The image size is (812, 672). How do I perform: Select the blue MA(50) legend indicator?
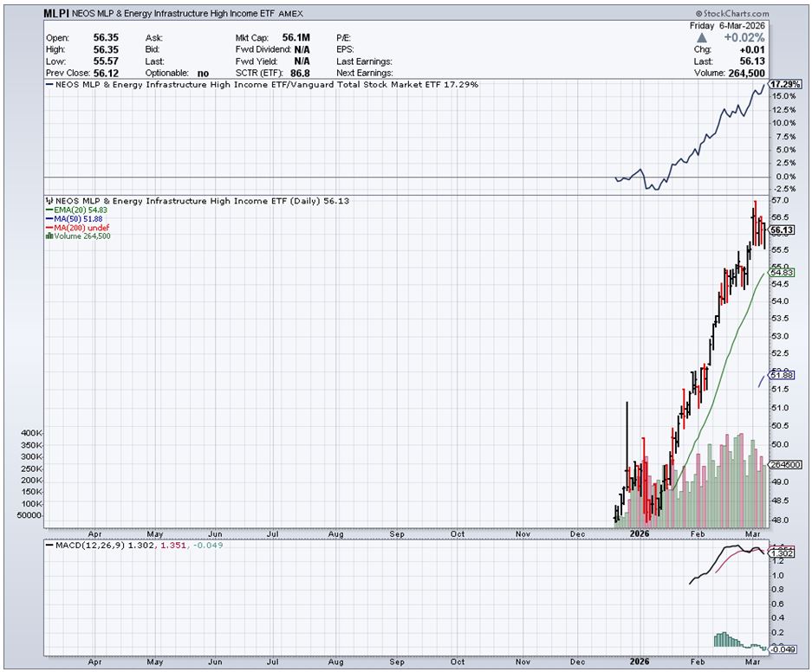(49, 219)
